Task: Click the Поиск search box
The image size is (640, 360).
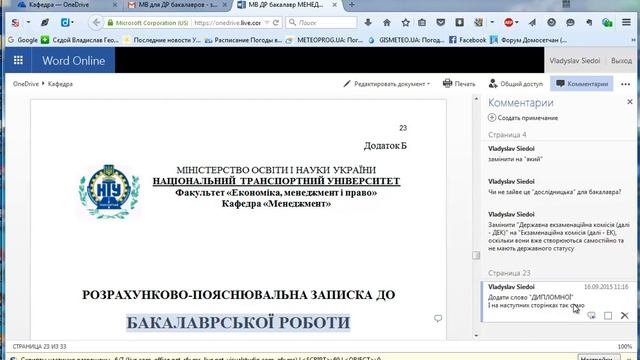Action: point(321,22)
